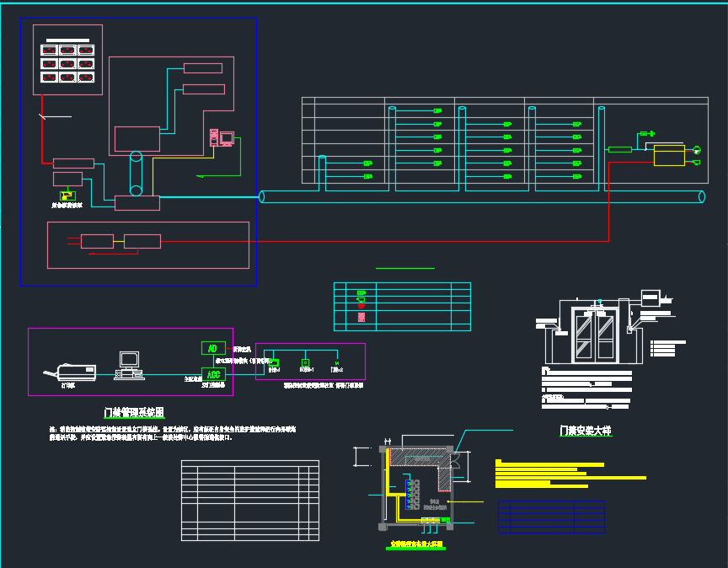Screen dimensions: 728x568
Task: Select the desktop computer symbol beside the printer
Action: tap(129, 366)
